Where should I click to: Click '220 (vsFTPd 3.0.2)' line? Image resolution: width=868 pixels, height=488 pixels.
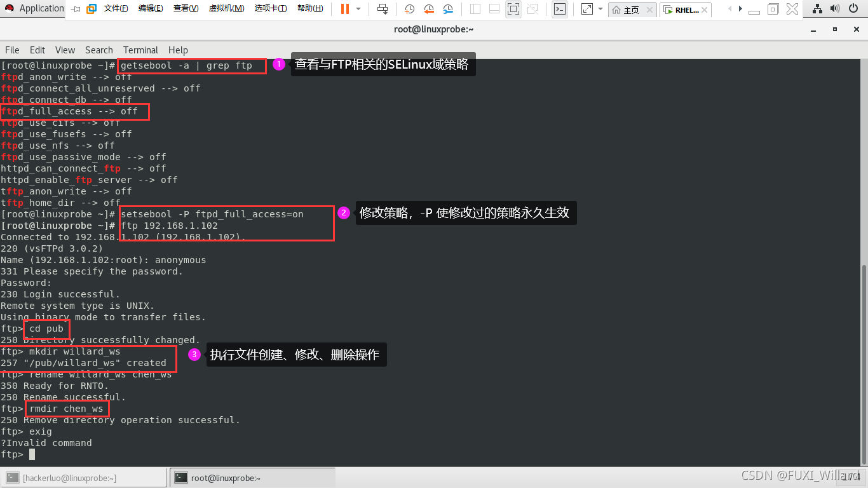[52, 248]
